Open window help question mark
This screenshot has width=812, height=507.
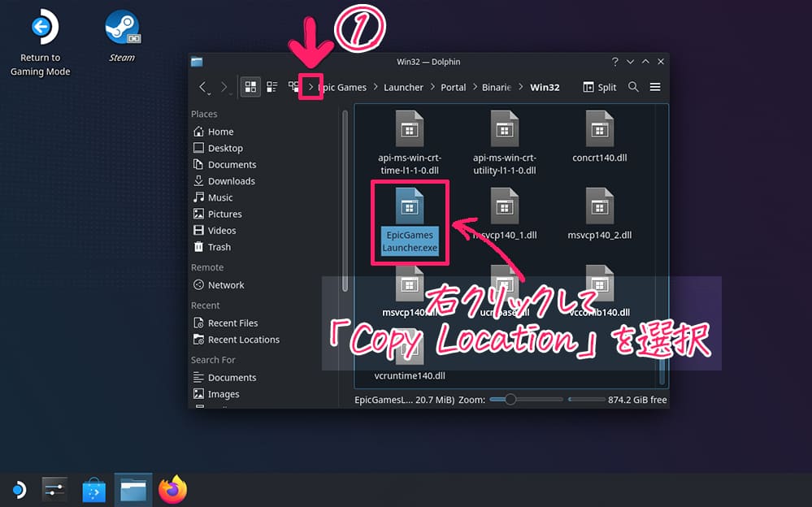pos(614,62)
